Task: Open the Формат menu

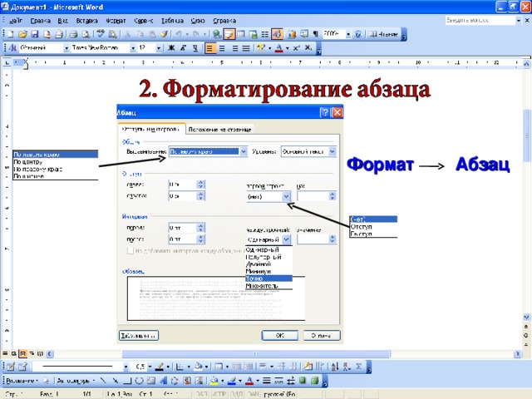Action: point(116,21)
